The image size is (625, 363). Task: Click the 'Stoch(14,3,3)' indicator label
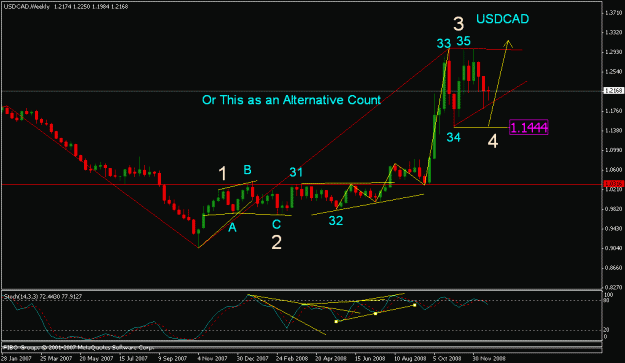[x=21, y=296]
